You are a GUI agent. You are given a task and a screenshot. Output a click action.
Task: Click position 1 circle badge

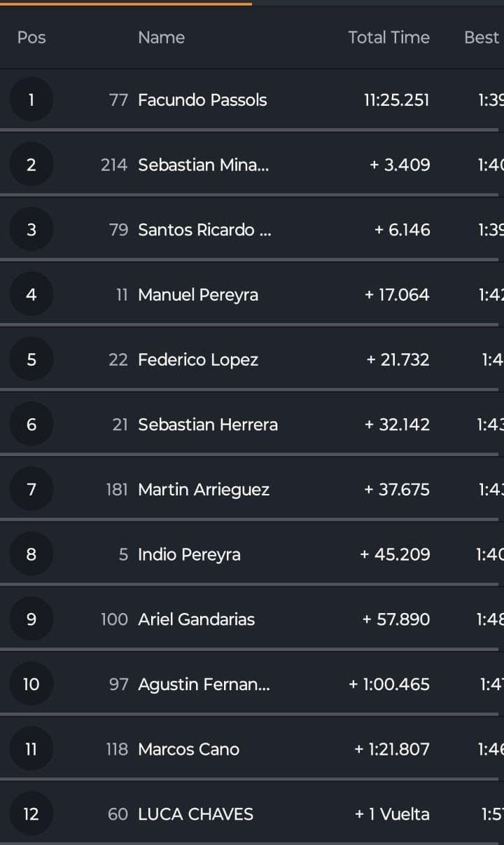(31, 99)
